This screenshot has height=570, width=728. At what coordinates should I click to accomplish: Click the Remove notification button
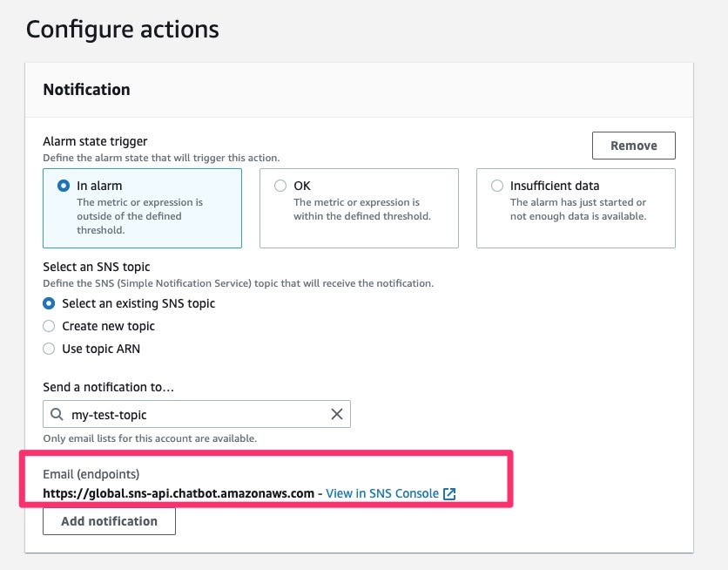(633, 146)
